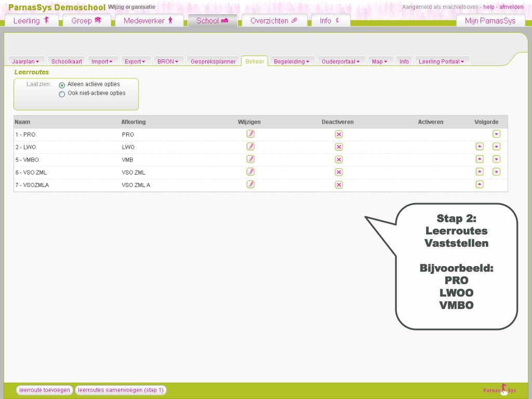The image size is (532, 399).
Task: Edit the 5 - VMBO leerroute
Action: [250, 159]
